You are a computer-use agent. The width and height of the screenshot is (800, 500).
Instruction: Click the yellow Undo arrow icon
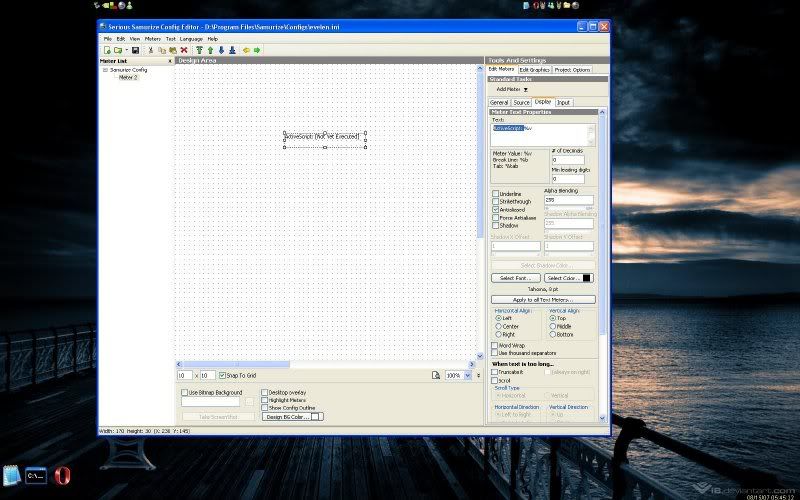246,50
